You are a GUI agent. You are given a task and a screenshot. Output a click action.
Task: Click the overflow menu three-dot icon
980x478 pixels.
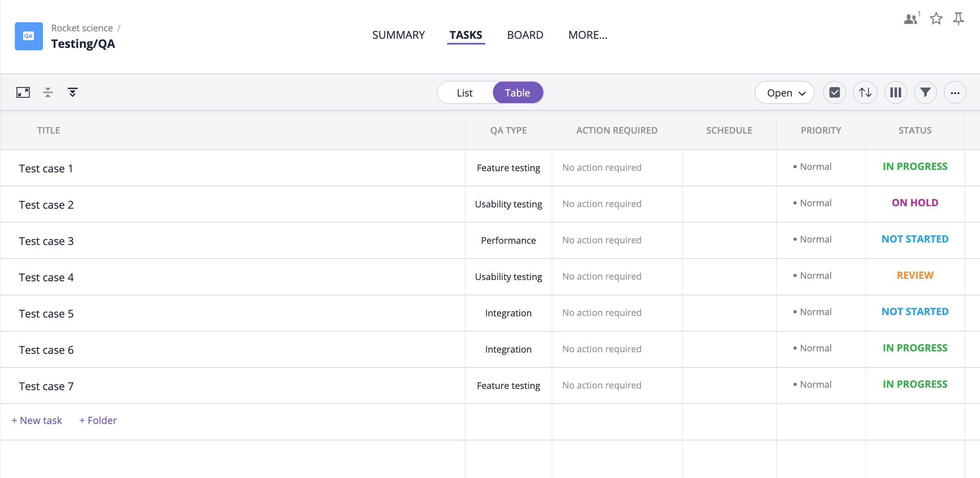pyautogui.click(x=955, y=92)
